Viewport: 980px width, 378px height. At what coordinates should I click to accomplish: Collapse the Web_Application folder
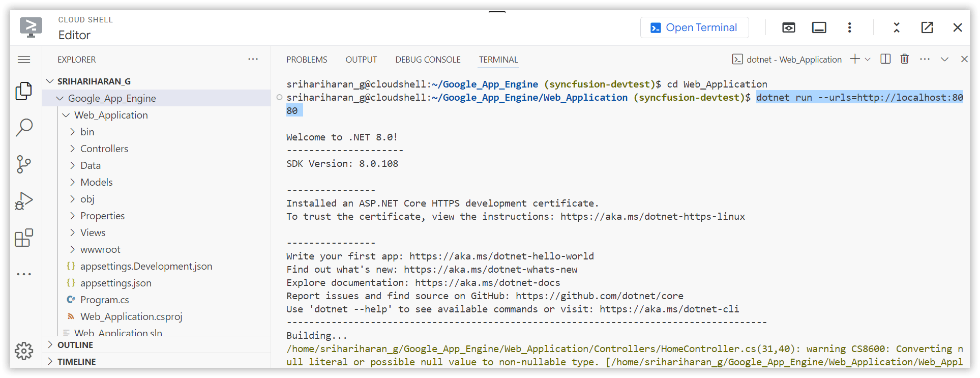coord(66,115)
